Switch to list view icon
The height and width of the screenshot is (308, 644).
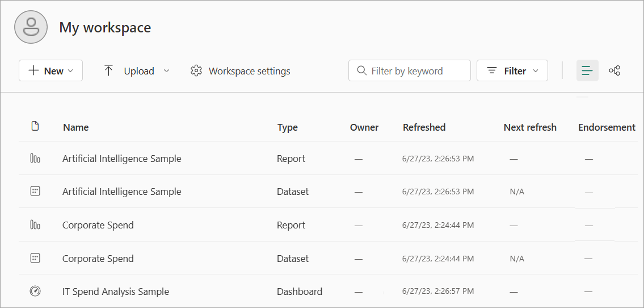(587, 70)
